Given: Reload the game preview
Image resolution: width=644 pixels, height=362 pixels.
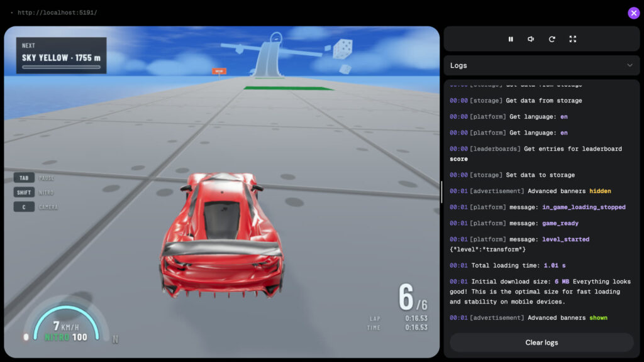Looking at the screenshot, I should (x=552, y=39).
